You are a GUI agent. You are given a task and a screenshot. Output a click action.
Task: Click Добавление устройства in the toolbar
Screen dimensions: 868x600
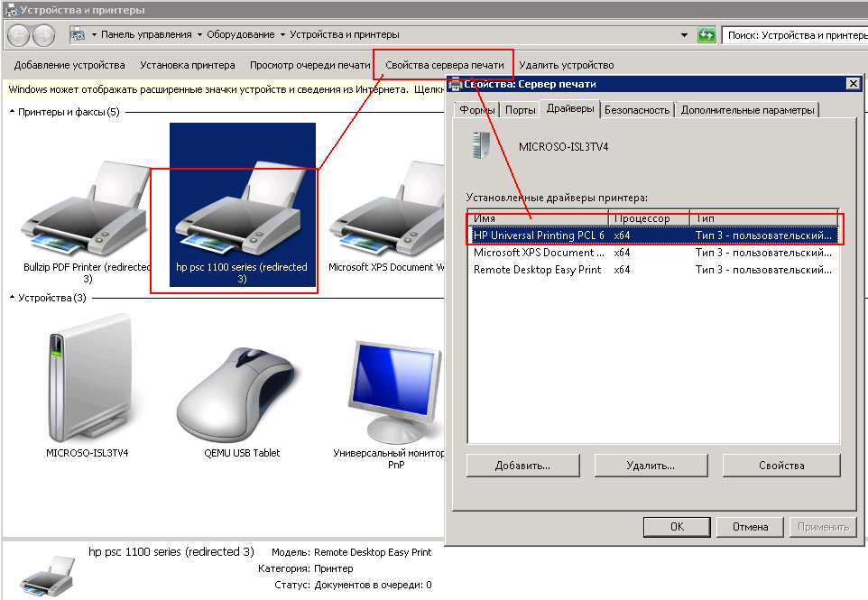click(x=69, y=65)
